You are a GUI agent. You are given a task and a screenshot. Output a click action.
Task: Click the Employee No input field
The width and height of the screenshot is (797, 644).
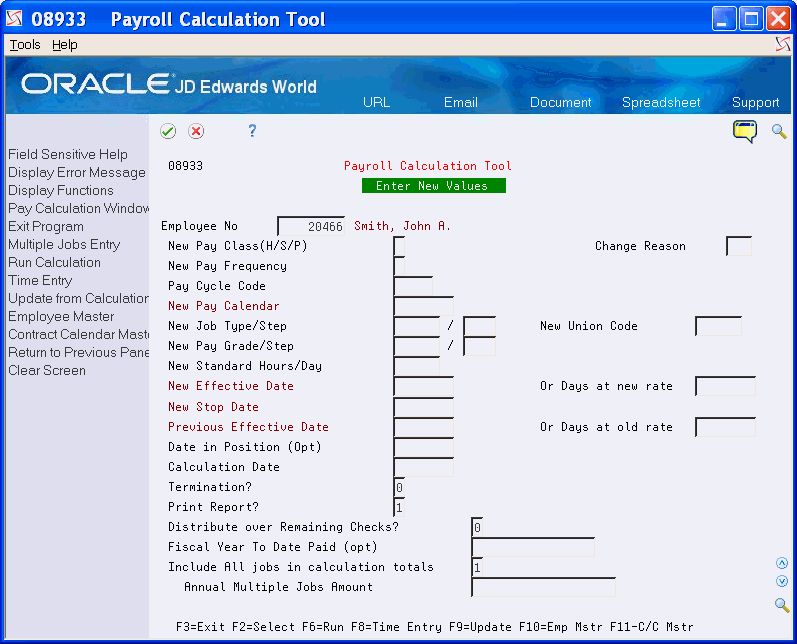[311, 226]
